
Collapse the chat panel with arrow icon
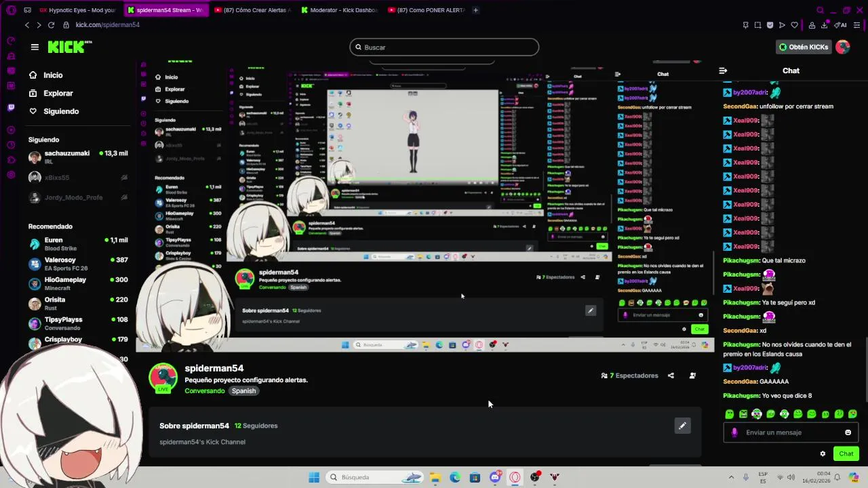723,70
